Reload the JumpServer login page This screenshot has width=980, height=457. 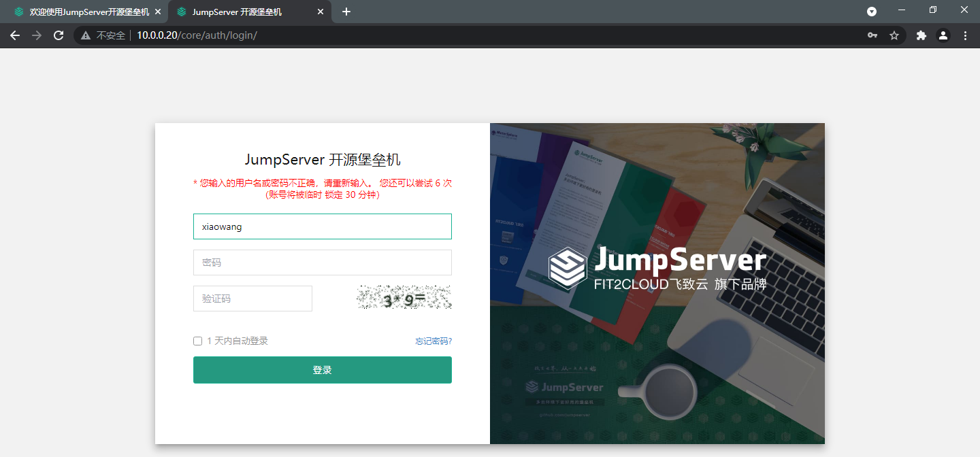click(x=59, y=35)
